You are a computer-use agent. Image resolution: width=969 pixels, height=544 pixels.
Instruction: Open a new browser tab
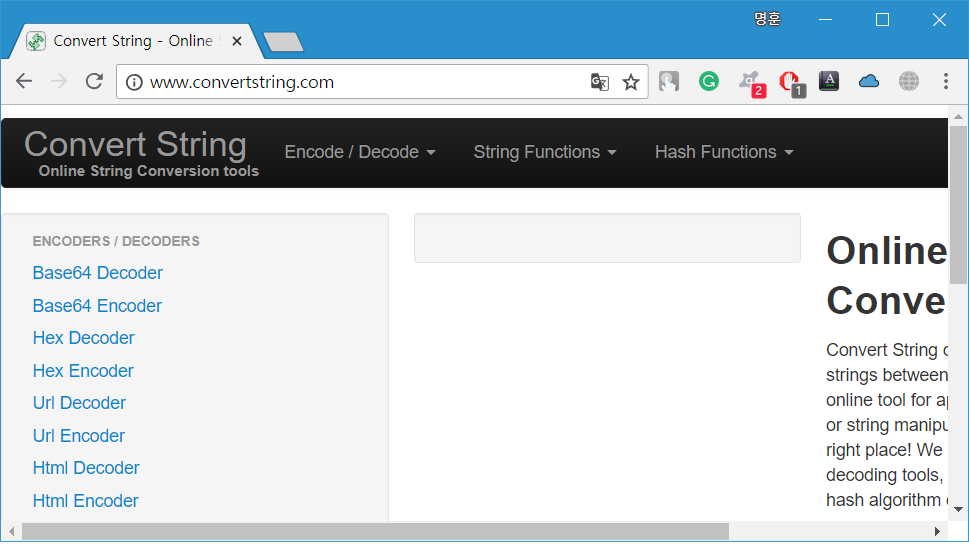coord(284,42)
